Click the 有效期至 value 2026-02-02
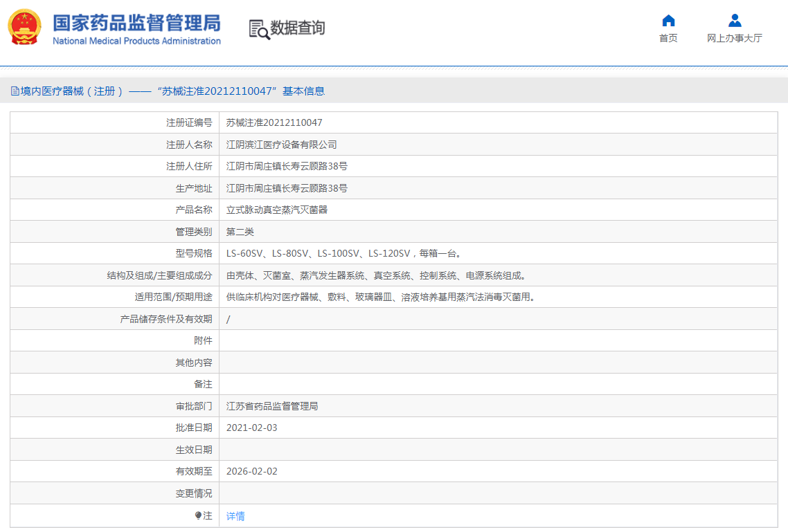Viewport: 788px width, 532px height. point(250,471)
